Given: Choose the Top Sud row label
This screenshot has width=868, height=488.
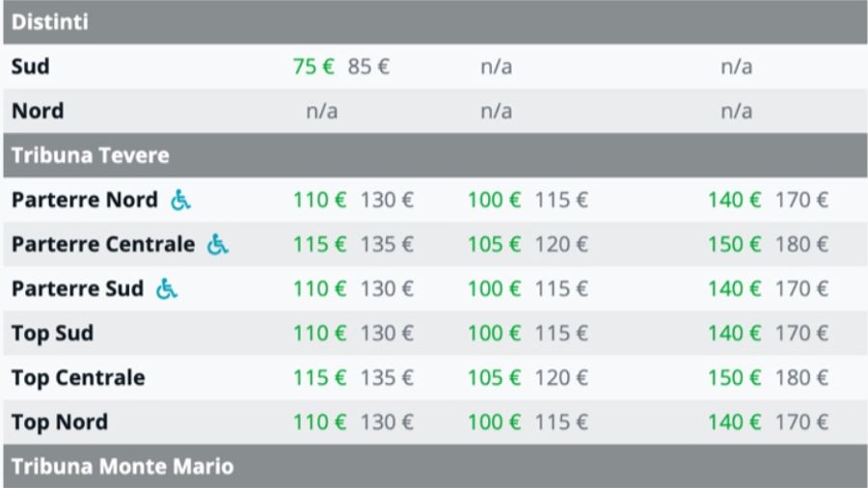Looking at the screenshot, I should [53, 333].
